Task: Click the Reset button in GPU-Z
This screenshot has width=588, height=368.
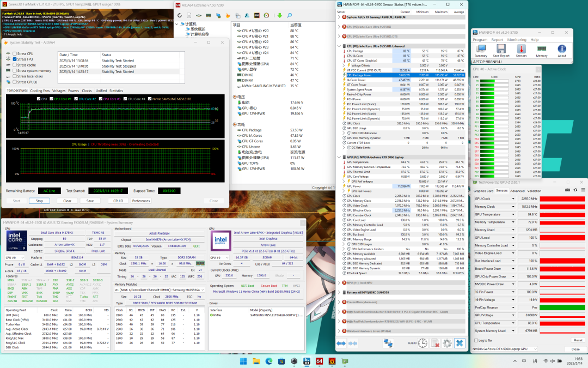Action: click(x=578, y=341)
